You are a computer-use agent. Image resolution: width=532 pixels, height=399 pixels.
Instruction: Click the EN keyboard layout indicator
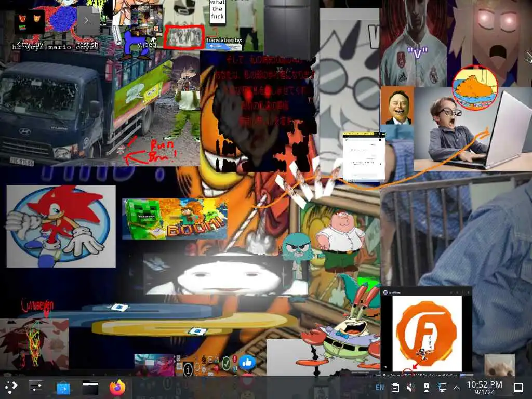pos(380,388)
